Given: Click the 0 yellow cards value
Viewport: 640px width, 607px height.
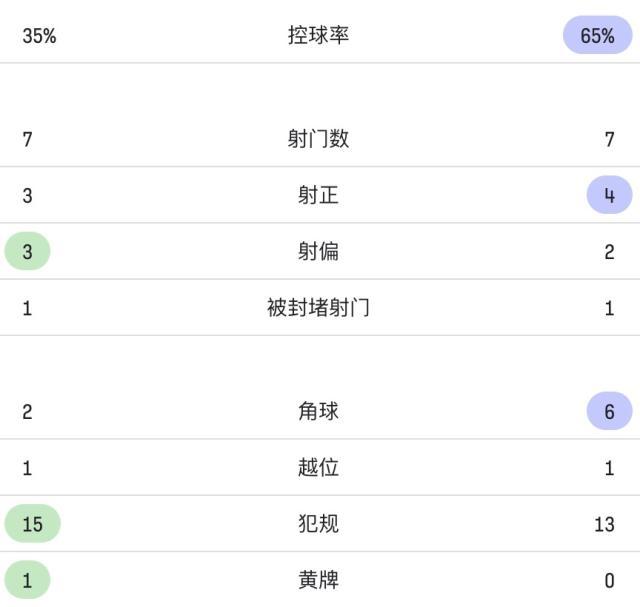Looking at the screenshot, I should [x=609, y=580].
